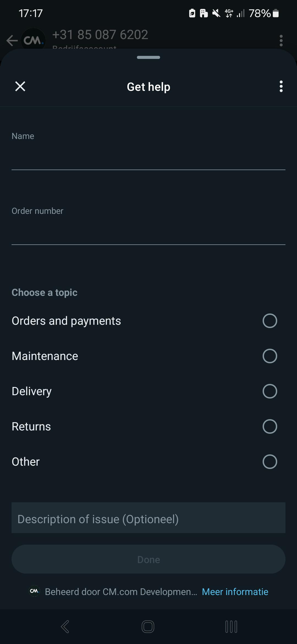This screenshot has height=644, width=297.
Task: Tap the chat back arrow
Action: point(12,41)
